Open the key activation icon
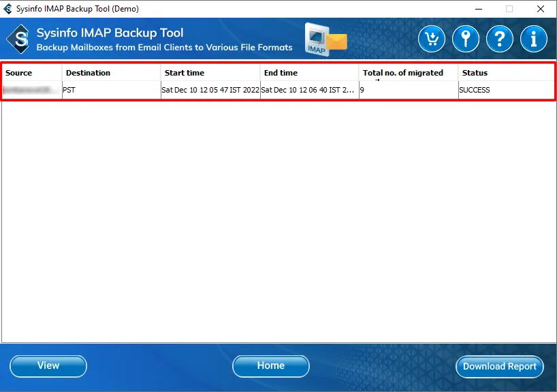557x392 pixels. [x=466, y=39]
